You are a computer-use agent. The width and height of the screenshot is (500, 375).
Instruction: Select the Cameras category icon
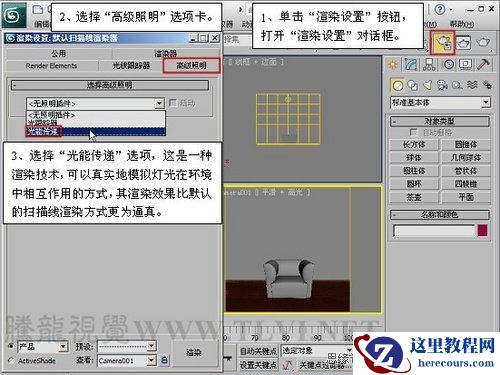click(442, 86)
